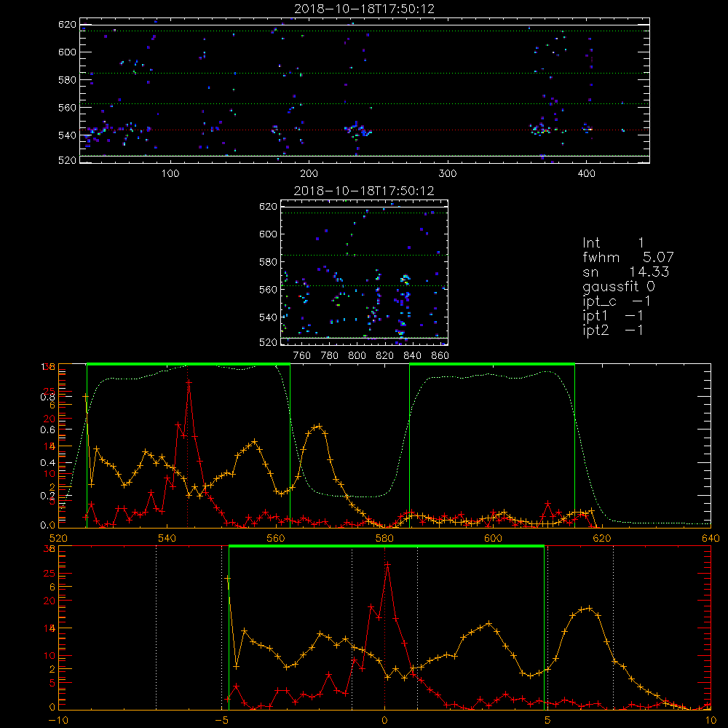728x728 pixels.
Task: Click the '0' x-axis label under the bottom plot's red peak
Action: 384,720
